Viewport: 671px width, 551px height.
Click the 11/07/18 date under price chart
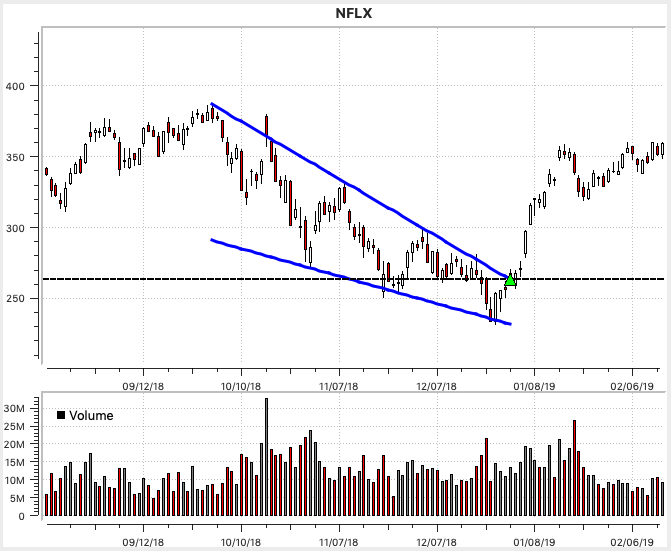[x=339, y=387]
